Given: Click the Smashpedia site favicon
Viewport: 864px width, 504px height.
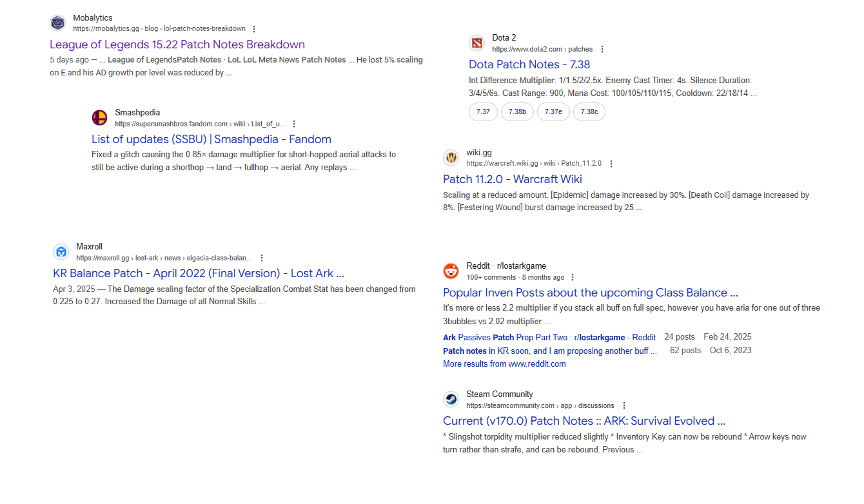Looking at the screenshot, I should coord(100,118).
